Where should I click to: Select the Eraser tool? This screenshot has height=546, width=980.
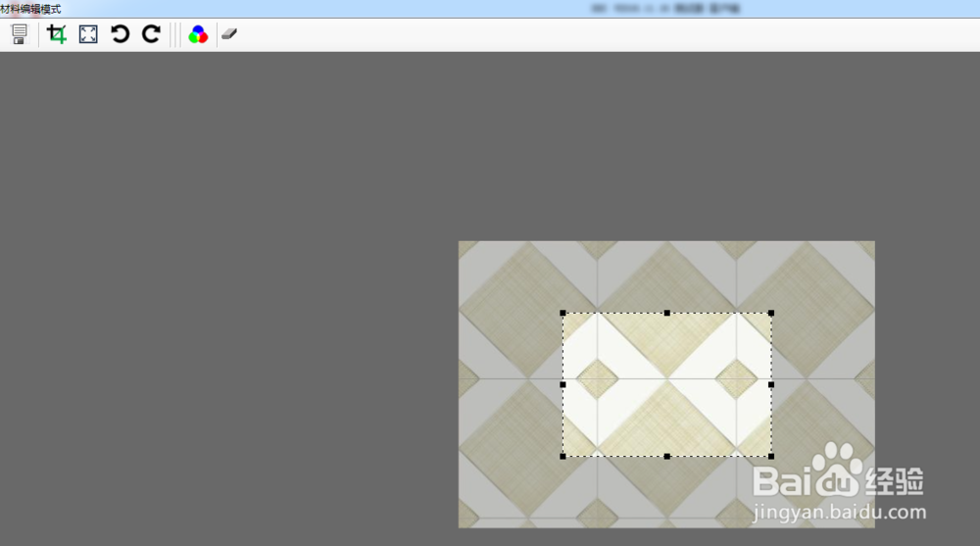[229, 33]
